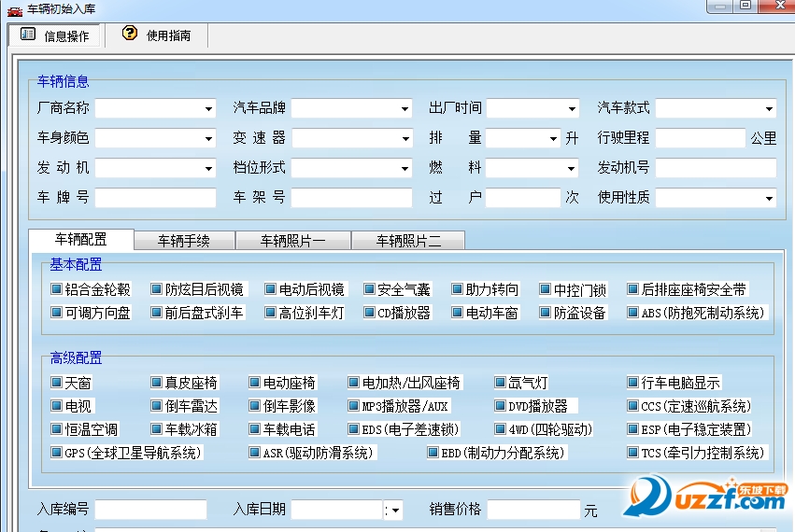Open the 排量 dropdown
The image size is (795, 532).
pos(553,138)
